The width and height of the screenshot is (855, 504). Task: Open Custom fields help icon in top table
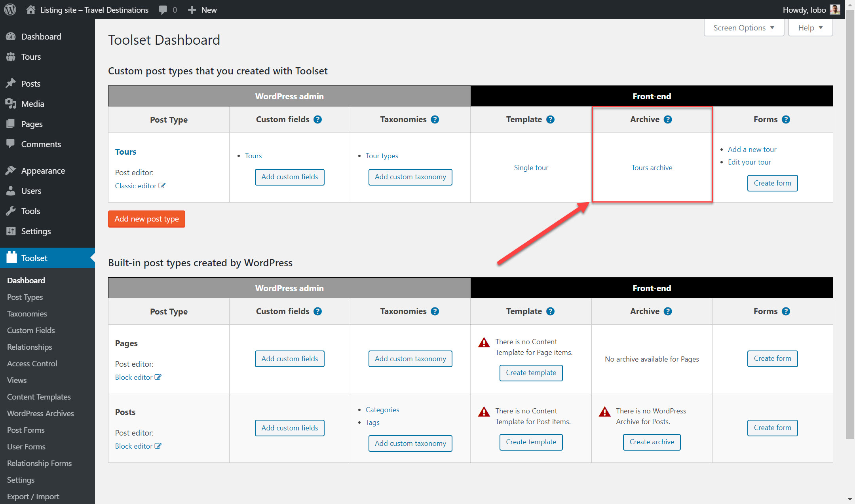coord(317,119)
